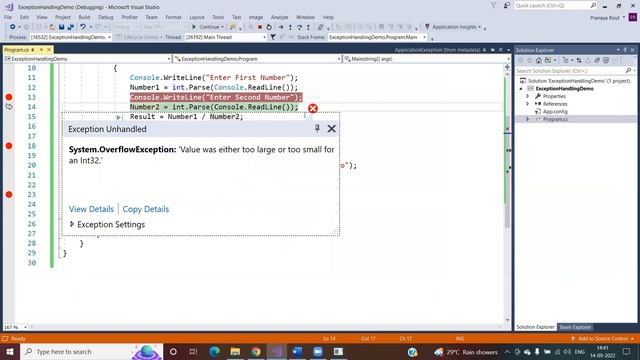640x360 pixels.
Task: Click the red error icon beside line 14
Action: pos(313,108)
